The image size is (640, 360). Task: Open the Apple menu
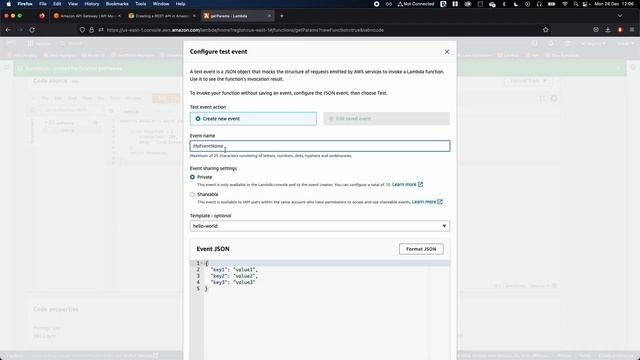pos(9,4)
